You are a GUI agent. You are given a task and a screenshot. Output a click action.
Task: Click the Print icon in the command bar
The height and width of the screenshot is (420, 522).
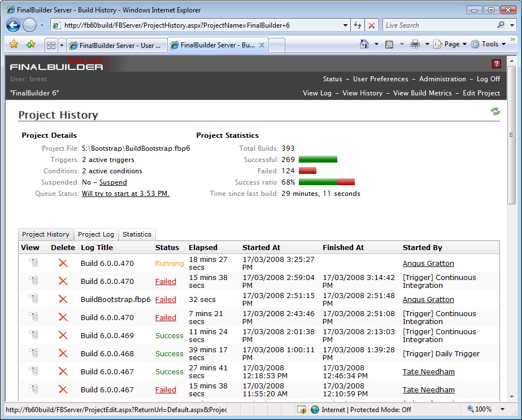415,44
